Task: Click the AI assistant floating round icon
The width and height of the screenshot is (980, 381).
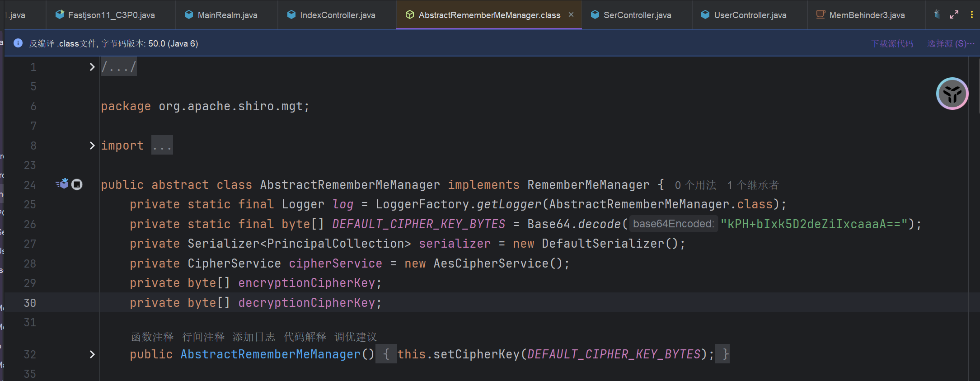Action: pyautogui.click(x=952, y=94)
